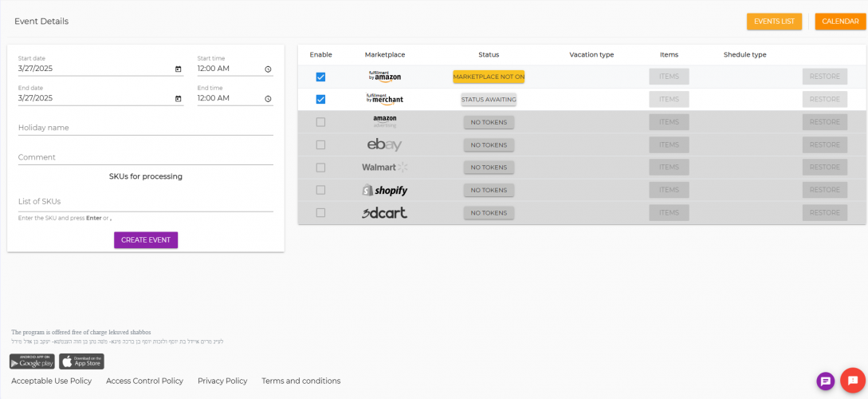Click the Google Play badge
Screen dimensions: 868x399
coord(32,361)
